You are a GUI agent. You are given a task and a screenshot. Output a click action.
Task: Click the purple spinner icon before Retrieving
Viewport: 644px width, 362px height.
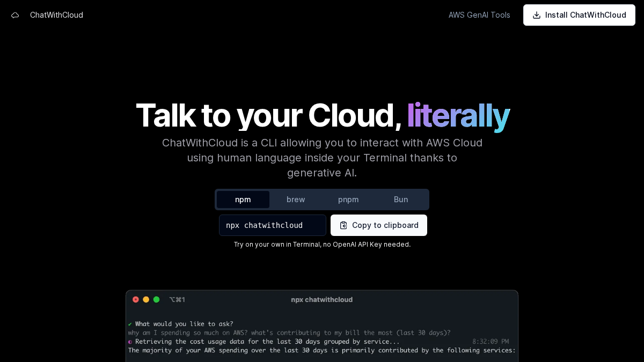[x=130, y=342]
